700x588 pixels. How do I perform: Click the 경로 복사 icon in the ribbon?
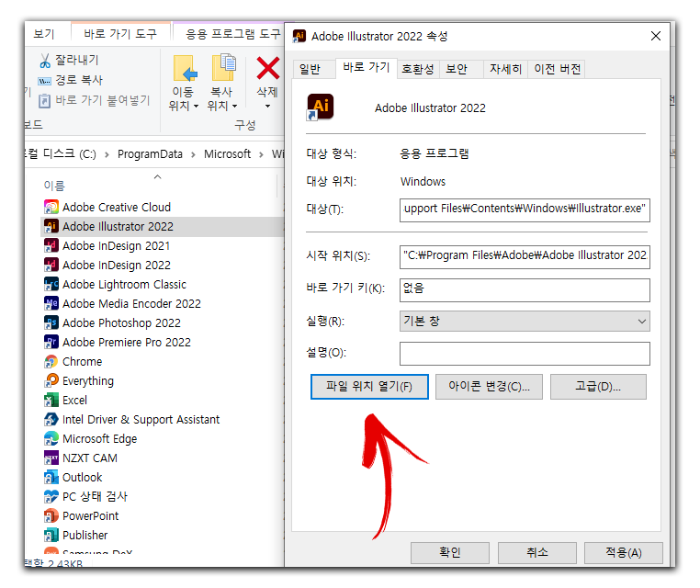coord(45,81)
